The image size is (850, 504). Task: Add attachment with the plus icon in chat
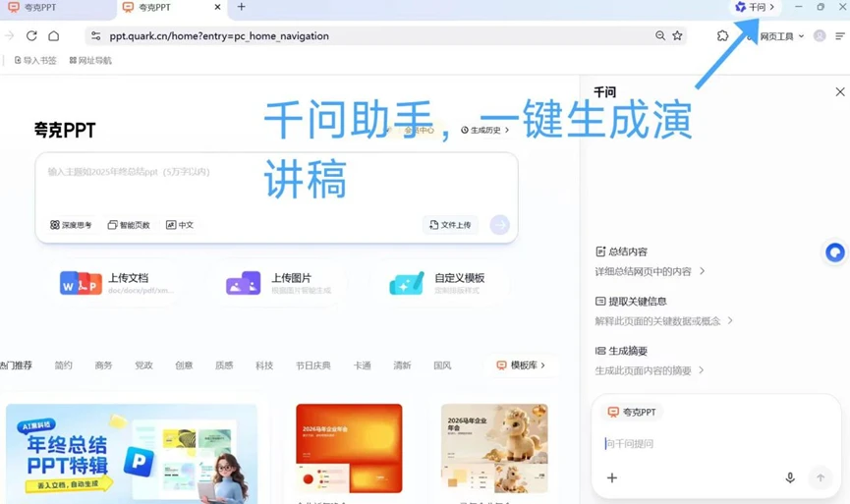tap(612, 477)
